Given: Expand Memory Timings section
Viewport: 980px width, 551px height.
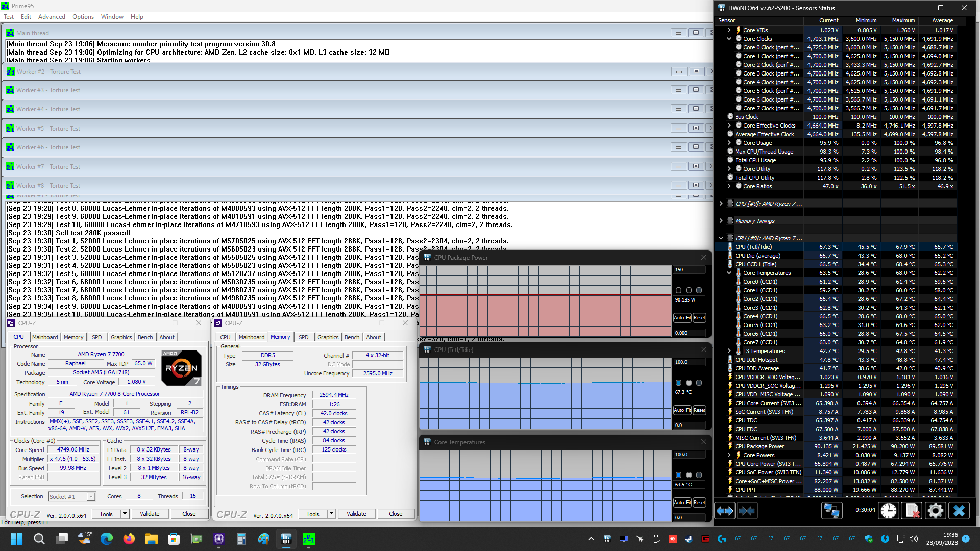Looking at the screenshot, I should 721,221.
